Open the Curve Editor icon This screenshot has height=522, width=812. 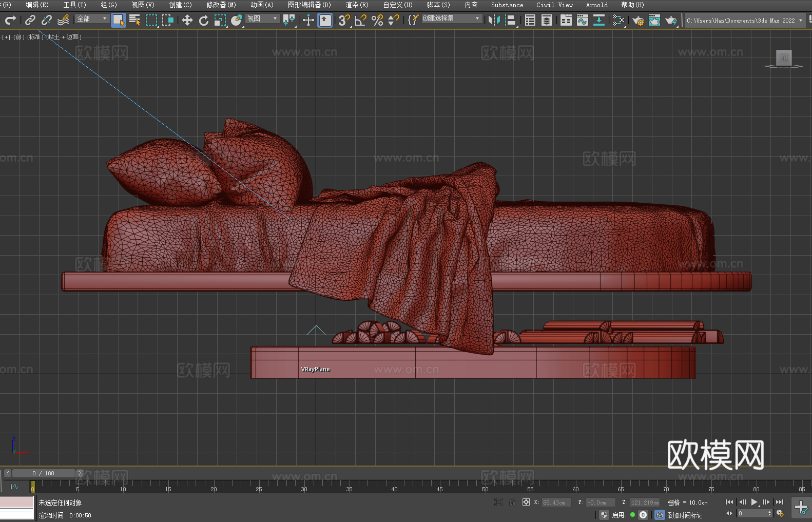point(582,20)
